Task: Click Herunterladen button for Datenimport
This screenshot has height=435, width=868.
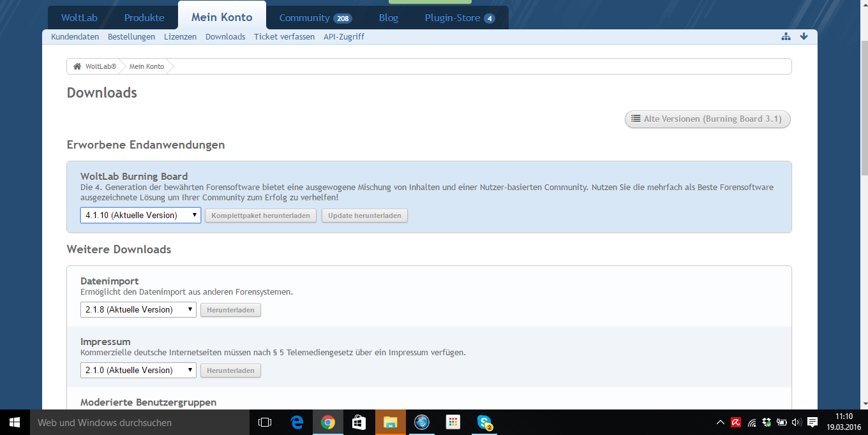Action: (x=230, y=310)
